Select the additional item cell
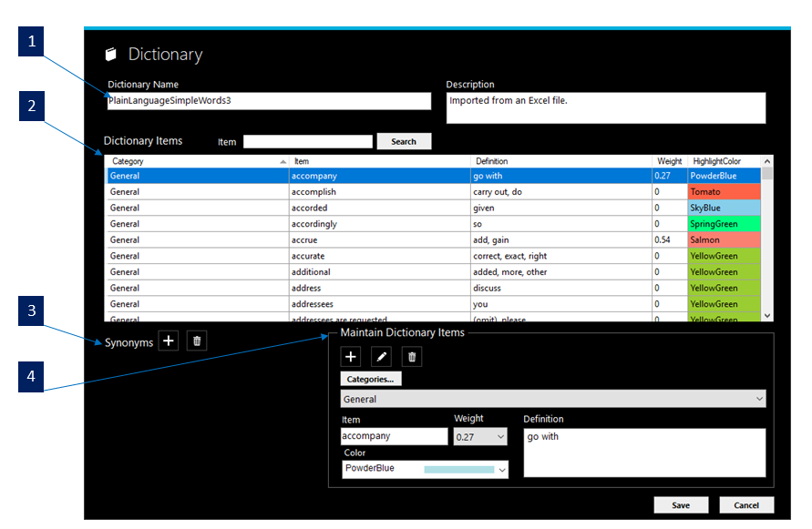This screenshot has width=812, height=529. coord(380,272)
